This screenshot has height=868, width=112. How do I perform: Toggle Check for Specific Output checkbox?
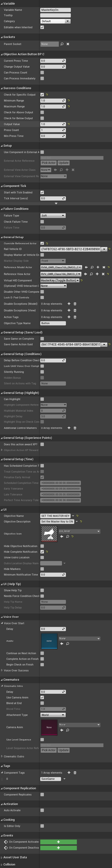[42, 95]
